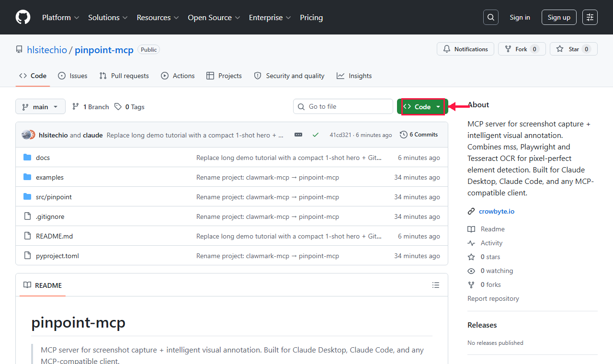Open the docs folder icon
Image resolution: width=613 pixels, height=364 pixels.
(x=27, y=157)
